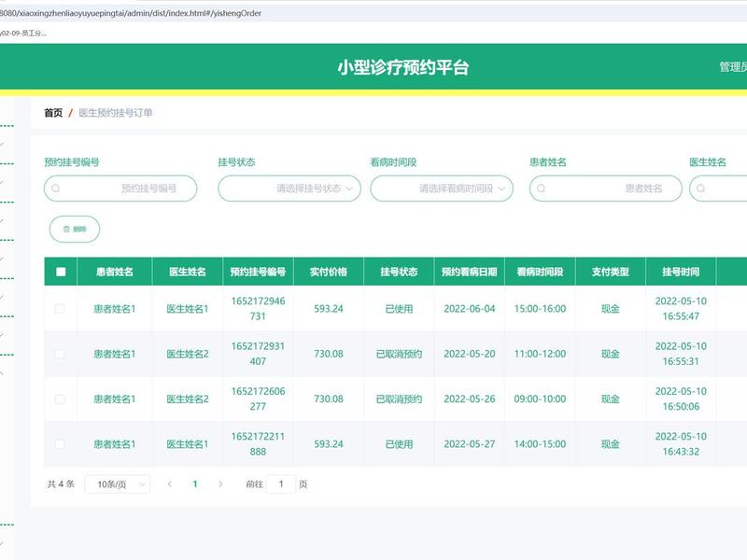
Task: Click the 共 4 条 total count text
Action: tap(61, 484)
